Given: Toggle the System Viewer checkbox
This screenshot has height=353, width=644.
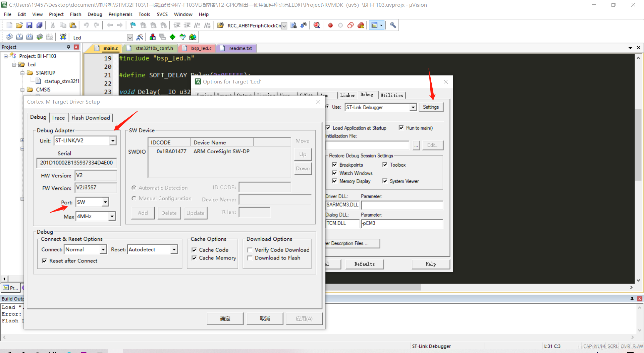Looking at the screenshot, I should click(x=385, y=181).
